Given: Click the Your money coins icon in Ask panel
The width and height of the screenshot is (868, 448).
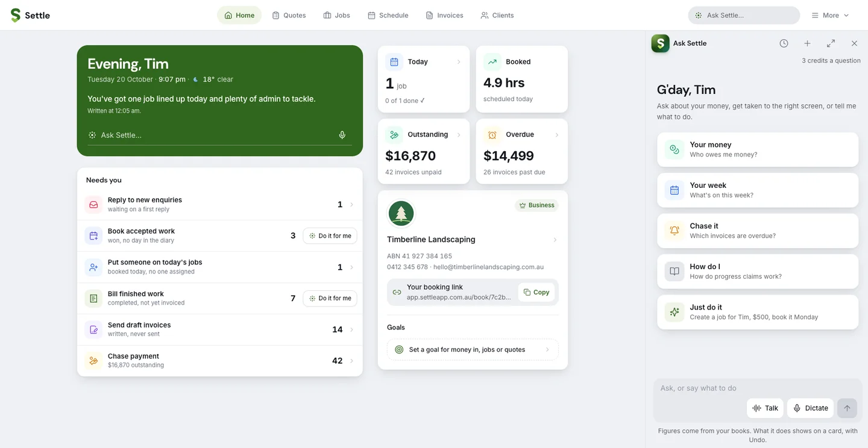Looking at the screenshot, I should 675,149.
